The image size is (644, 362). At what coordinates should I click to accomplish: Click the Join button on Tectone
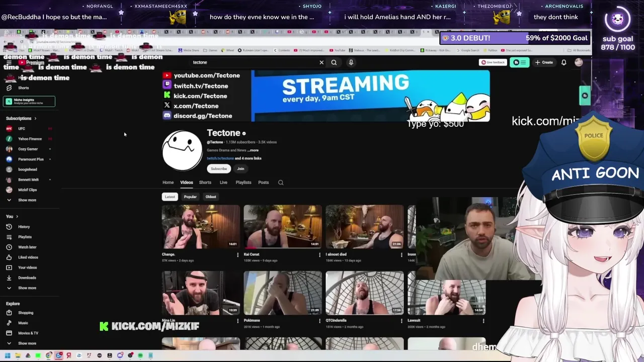pos(240,169)
